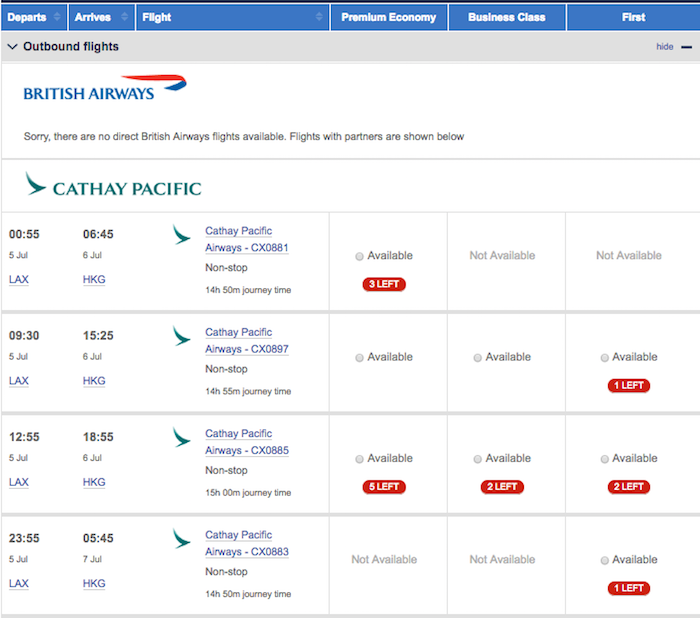Viewport: 700px width, 618px height.
Task: Select Premium Economy on flight CX0897
Action: click(359, 358)
